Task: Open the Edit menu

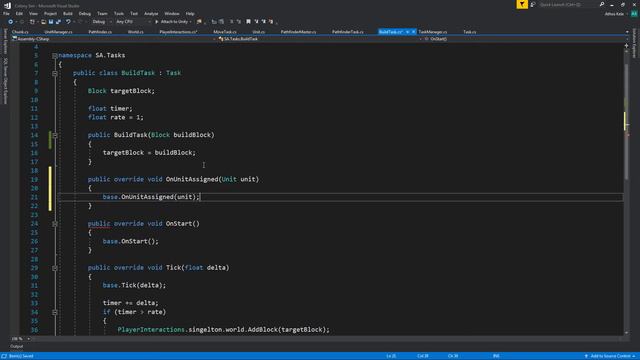Action: pos(19,13)
